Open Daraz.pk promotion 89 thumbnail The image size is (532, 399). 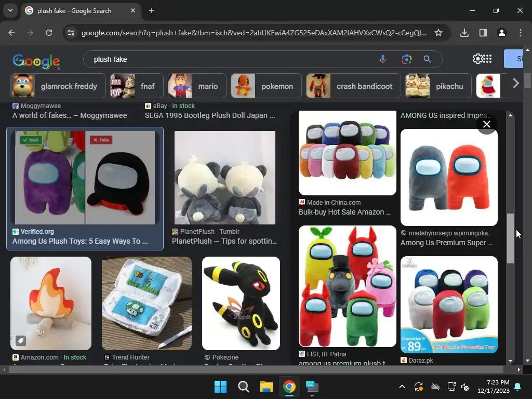(449, 304)
